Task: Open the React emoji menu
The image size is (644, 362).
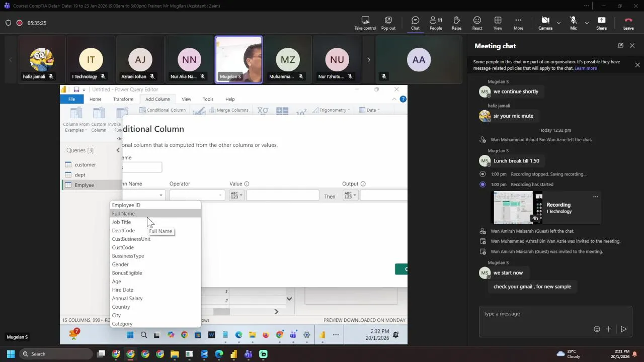Action: click(477, 23)
